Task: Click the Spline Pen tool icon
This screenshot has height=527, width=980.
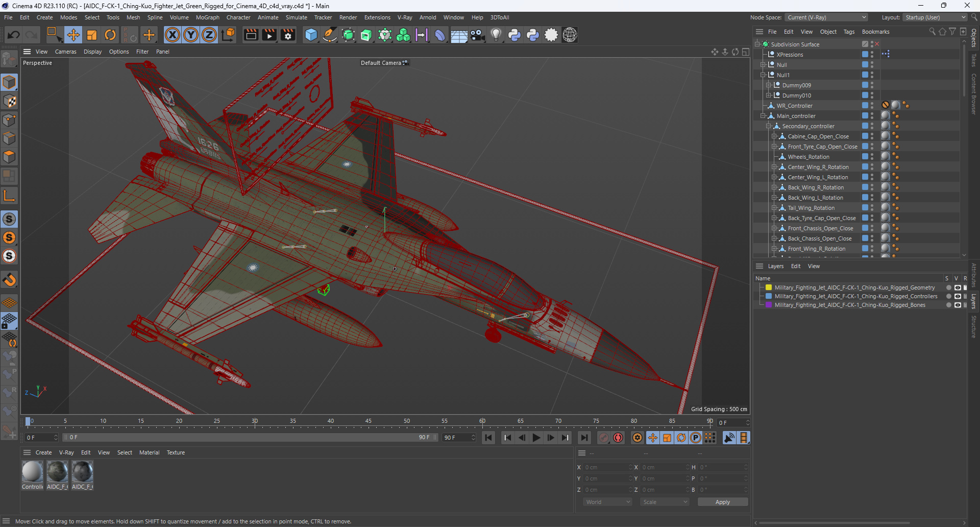Action: pos(330,35)
